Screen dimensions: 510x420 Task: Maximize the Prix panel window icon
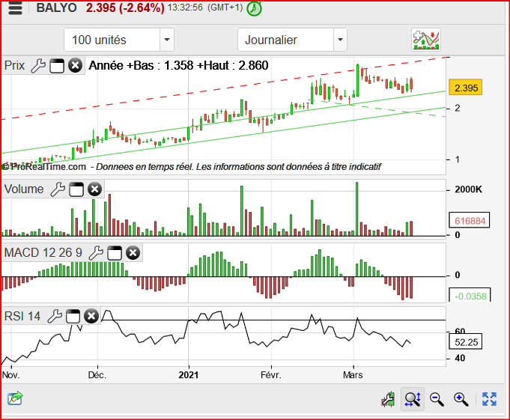(57, 66)
